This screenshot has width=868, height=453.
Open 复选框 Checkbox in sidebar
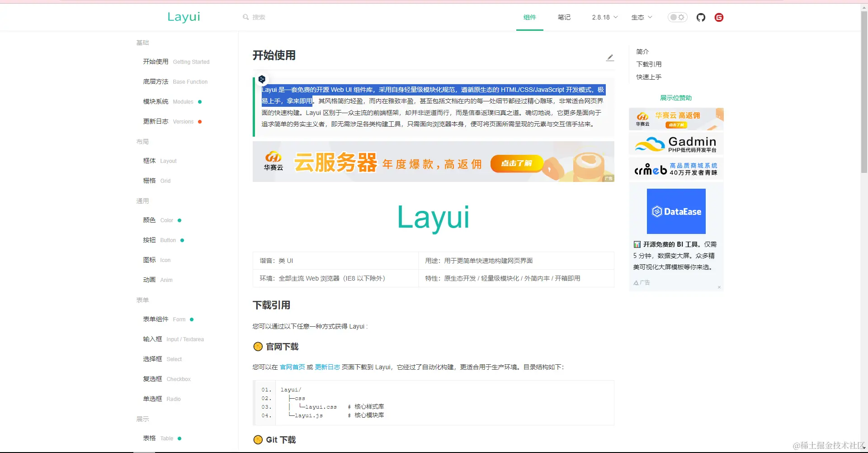[167, 379]
